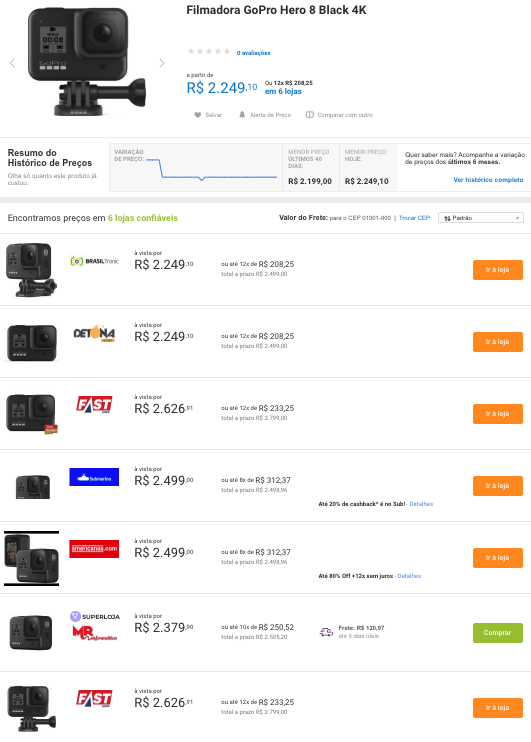Image resolution: width=531 pixels, height=742 pixels.
Task: Open Submarino cashback Detalhes link
Action: [x=421, y=504]
